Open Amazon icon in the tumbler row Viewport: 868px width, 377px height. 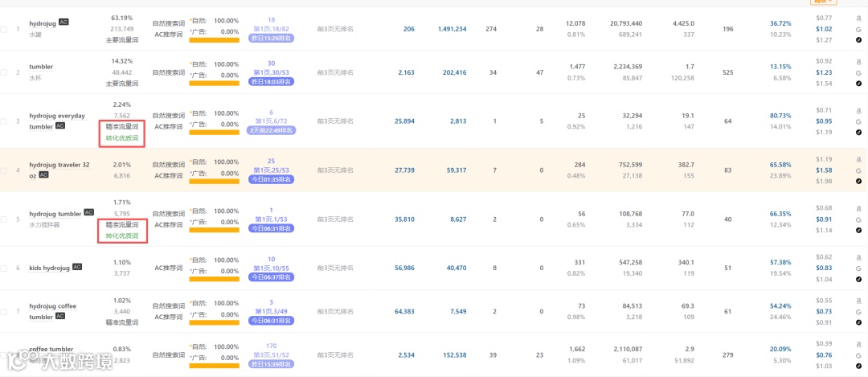tap(858, 61)
